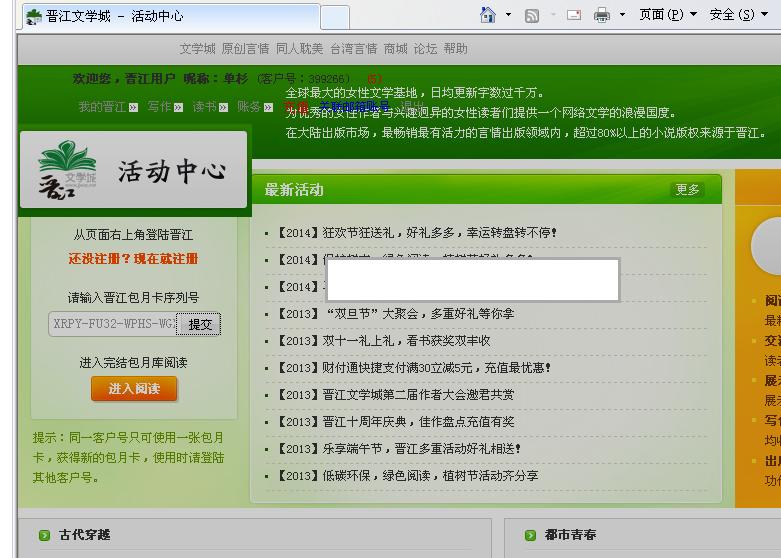
Task: Click green arrow icon beside 古代穿越
Action: [44, 535]
